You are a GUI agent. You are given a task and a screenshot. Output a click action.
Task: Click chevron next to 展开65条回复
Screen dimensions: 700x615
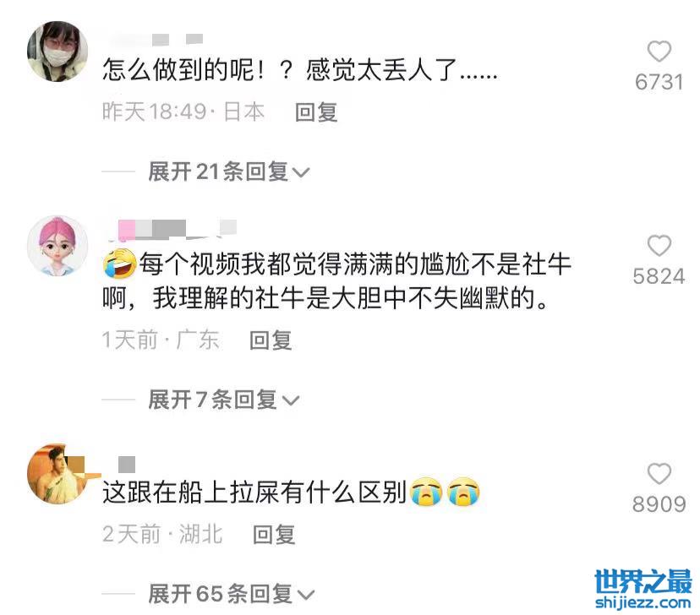(x=306, y=595)
